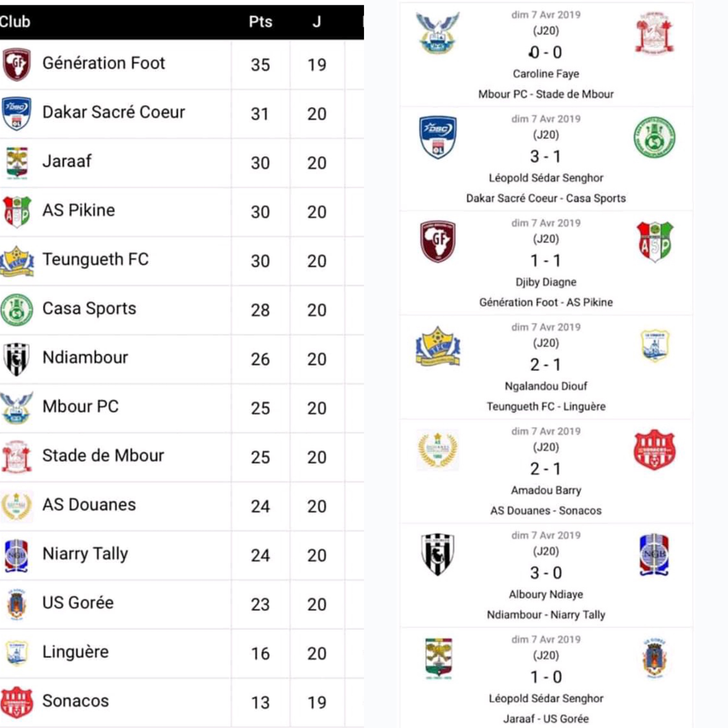Select the AS Douanes row name
The width and height of the screenshot is (728, 728).
pos(89,505)
